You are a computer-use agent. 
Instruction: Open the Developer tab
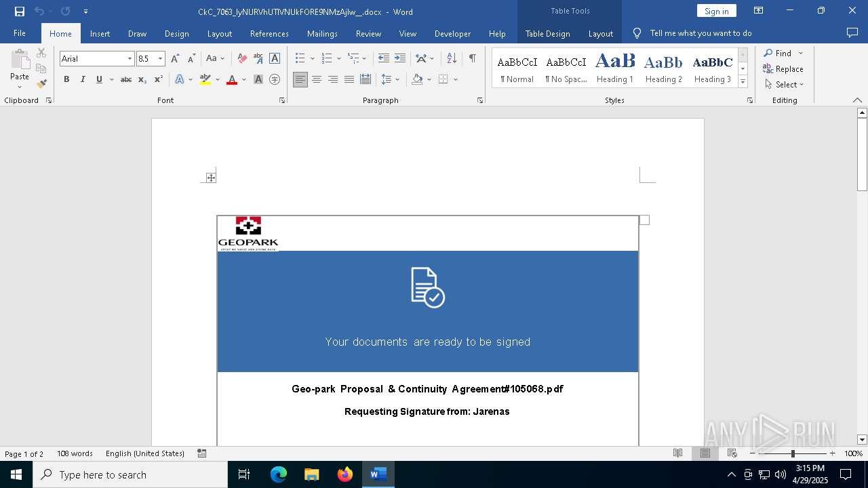tap(452, 33)
